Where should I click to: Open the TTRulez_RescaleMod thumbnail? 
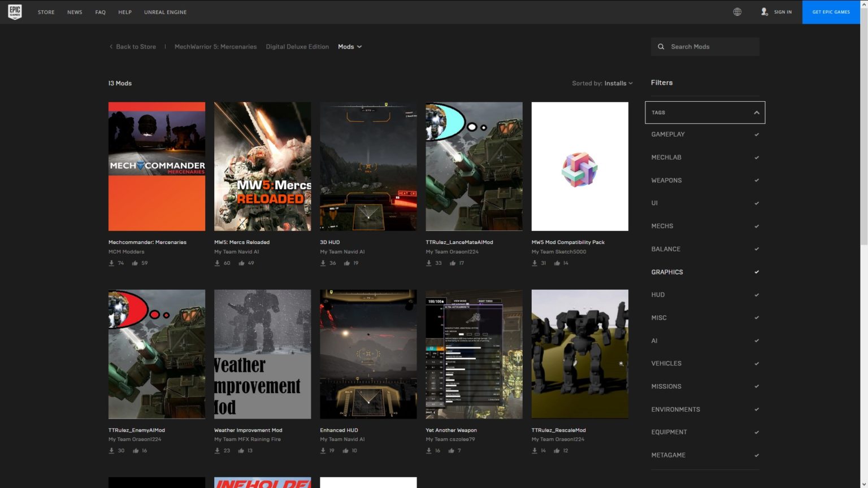[580, 354]
